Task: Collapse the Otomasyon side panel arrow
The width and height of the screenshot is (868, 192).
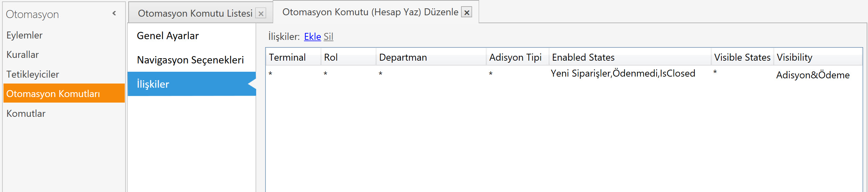Action: (114, 14)
